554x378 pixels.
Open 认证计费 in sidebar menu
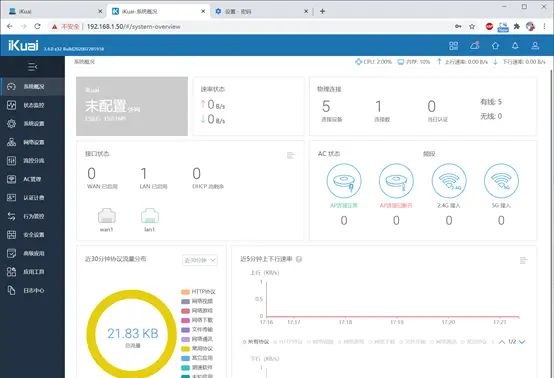pyautogui.click(x=32, y=198)
